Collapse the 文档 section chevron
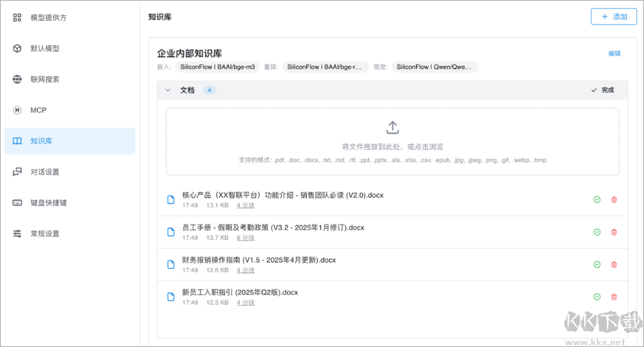Screen dimensions: 644x347 click(x=168, y=90)
